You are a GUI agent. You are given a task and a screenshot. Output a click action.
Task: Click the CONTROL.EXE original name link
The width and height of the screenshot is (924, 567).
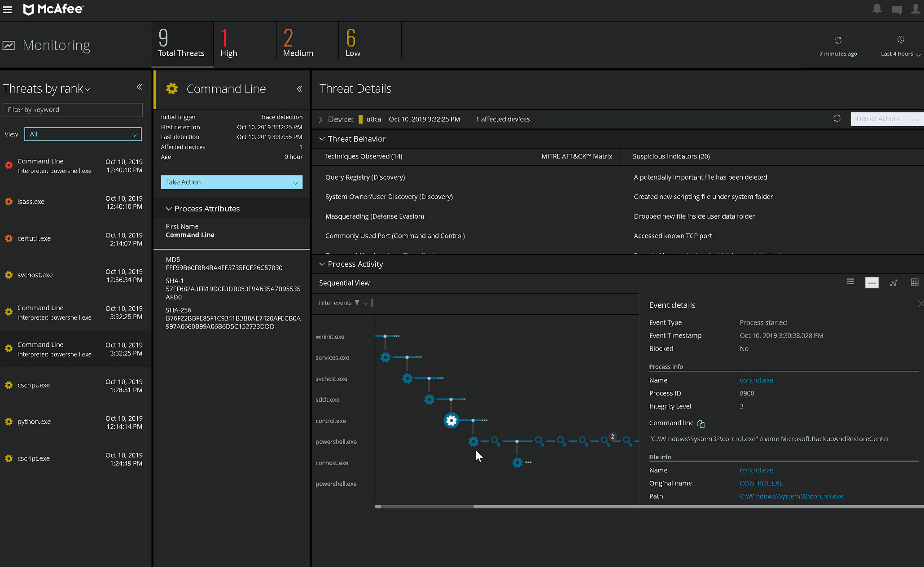coord(761,483)
